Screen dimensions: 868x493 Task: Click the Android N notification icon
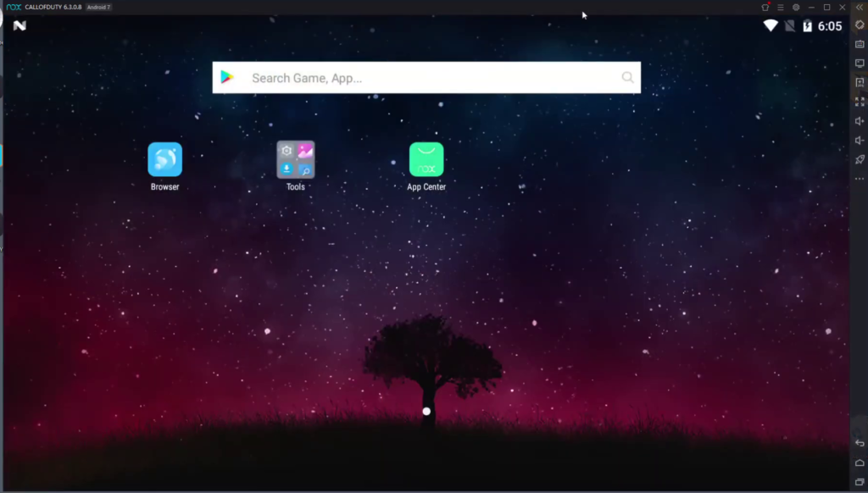pos(19,25)
